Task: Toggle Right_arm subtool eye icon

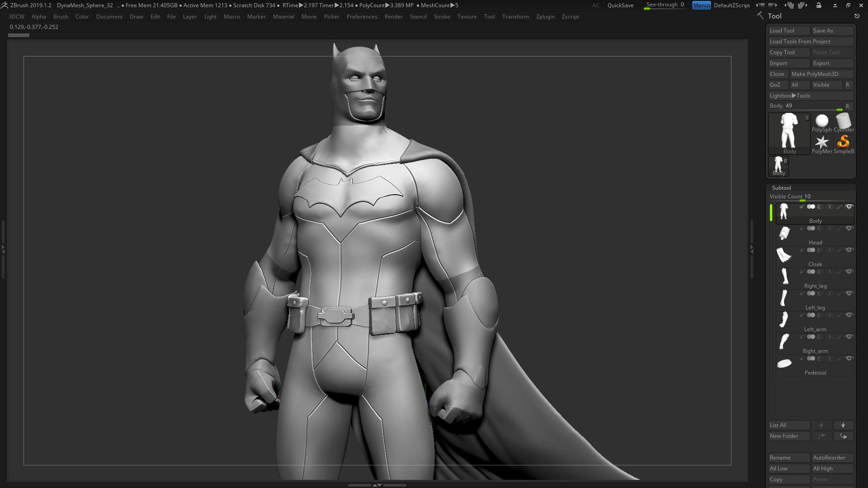Action: [x=849, y=337]
